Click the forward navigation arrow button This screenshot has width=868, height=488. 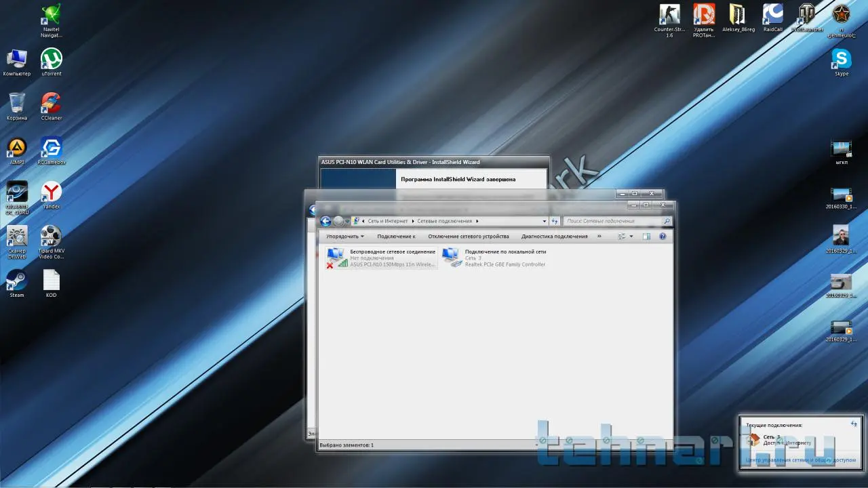(338, 221)
